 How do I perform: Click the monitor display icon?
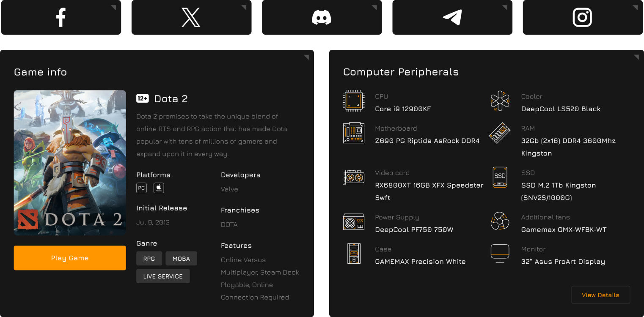click(x=500, y=253)
